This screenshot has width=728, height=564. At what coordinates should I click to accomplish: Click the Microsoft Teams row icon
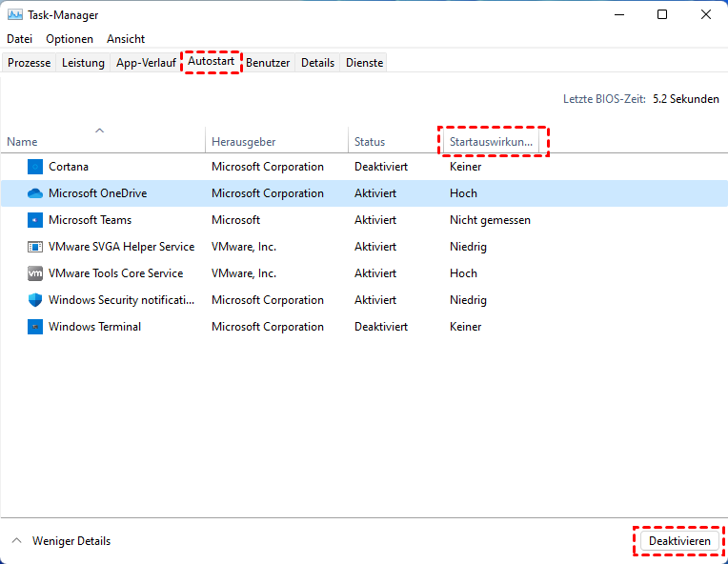point(35,220)
